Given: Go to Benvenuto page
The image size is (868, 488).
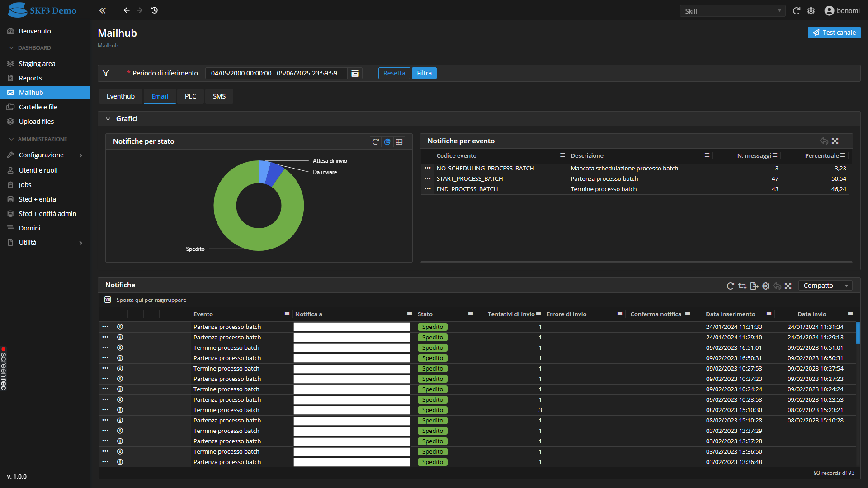Looking at the screenshot, I should [x=45, y=31].
